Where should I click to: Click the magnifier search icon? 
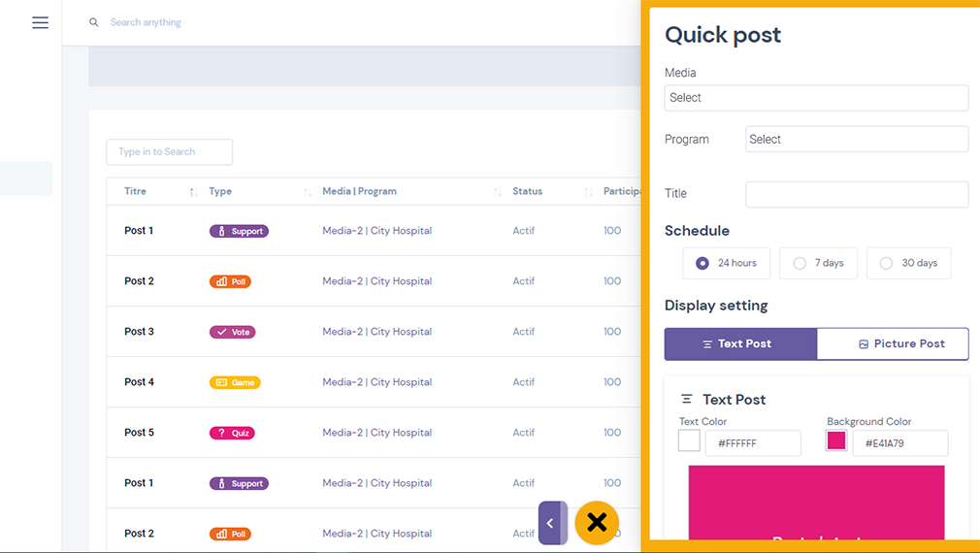94,22
